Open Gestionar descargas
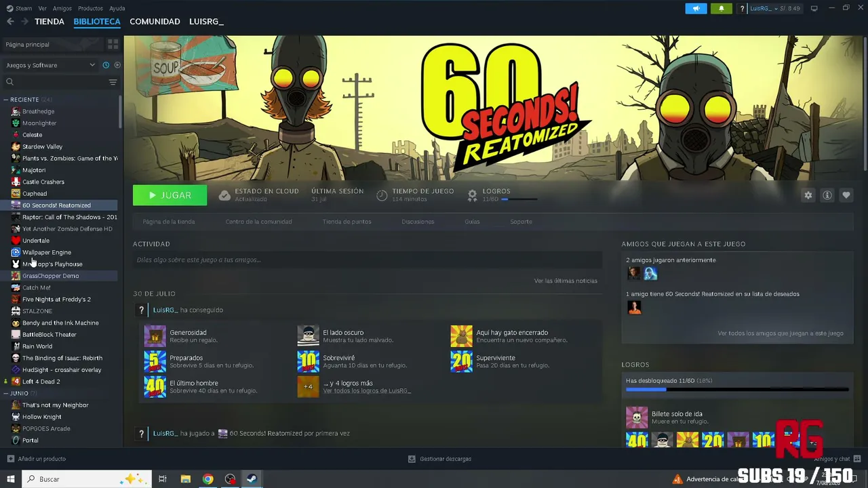Viewport: 868px width, 488px height. (x=439, y=459)
